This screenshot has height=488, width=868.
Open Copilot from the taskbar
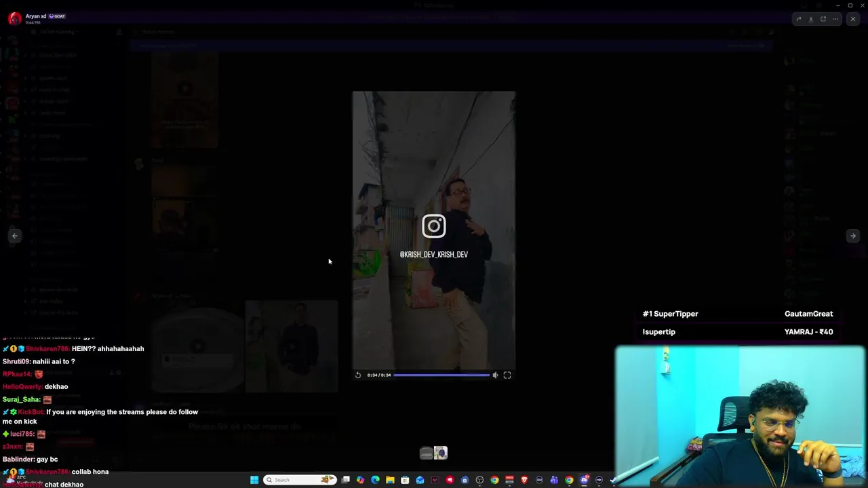tap(360, 480)
